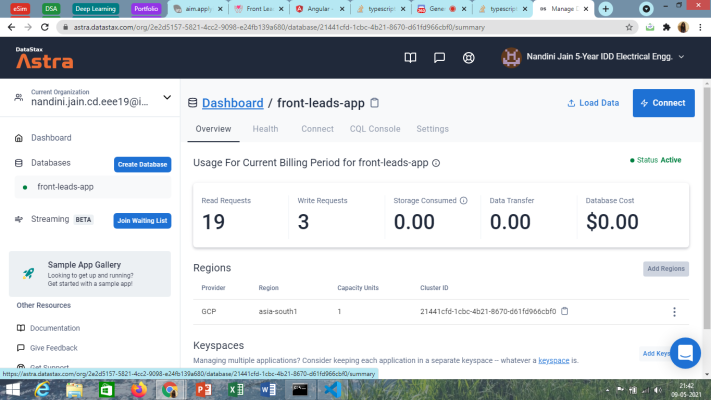Screen dimensions: 711x400
Task: Open the three-dot menu for GCP region
Action: [x=674, y=312]
